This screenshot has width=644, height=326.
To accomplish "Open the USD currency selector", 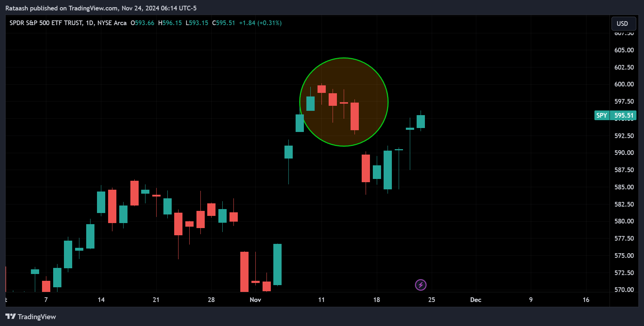I will pos(624,24).
